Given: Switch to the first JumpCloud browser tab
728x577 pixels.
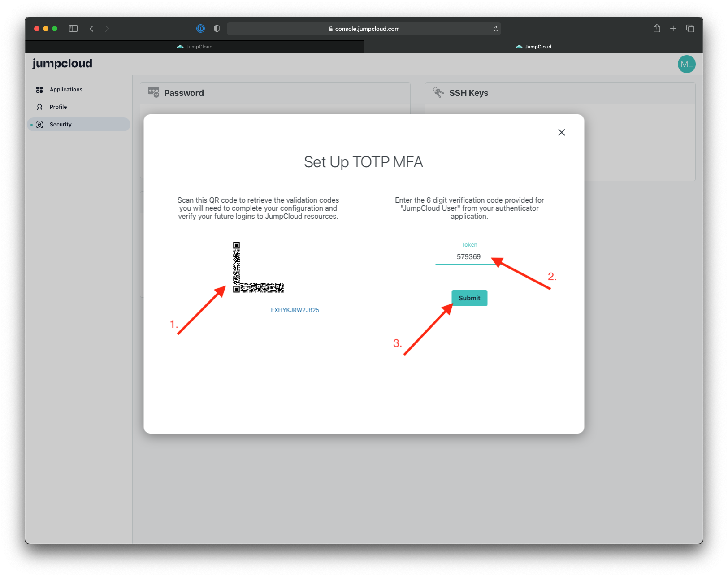Looking at the screenshot, I should 195,47.
